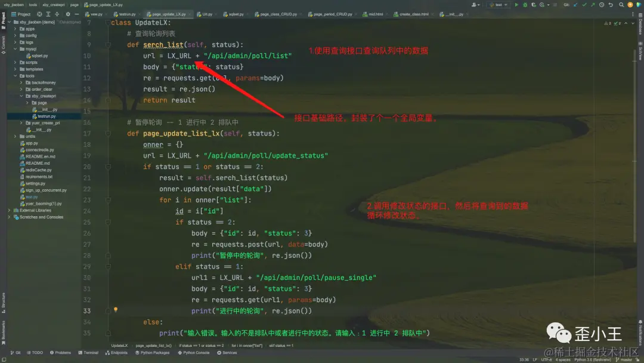Click the user account icon in toolbar
Screen dimensions: 644x363
click(x=475, y=5)
